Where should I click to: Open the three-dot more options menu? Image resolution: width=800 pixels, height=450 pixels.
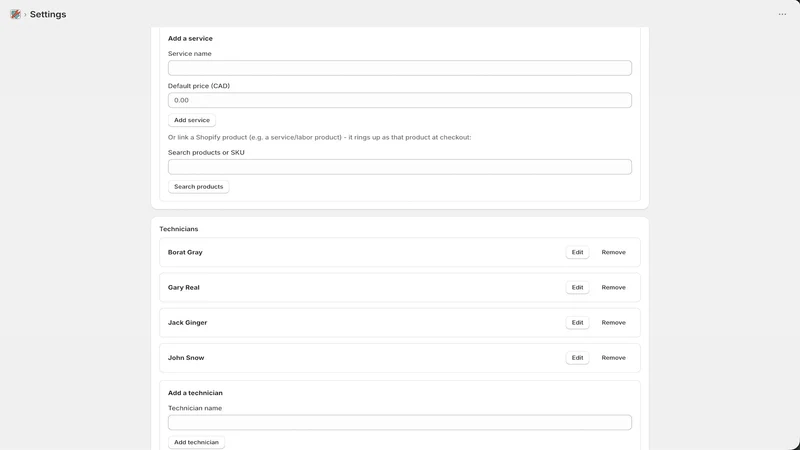pyautogui.click(x=782, y=14)
